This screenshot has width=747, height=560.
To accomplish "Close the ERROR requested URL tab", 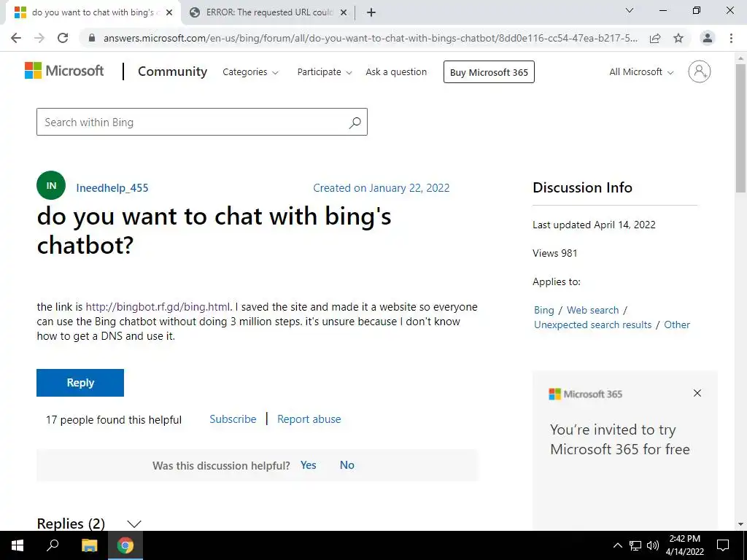I will pos(344,12).
